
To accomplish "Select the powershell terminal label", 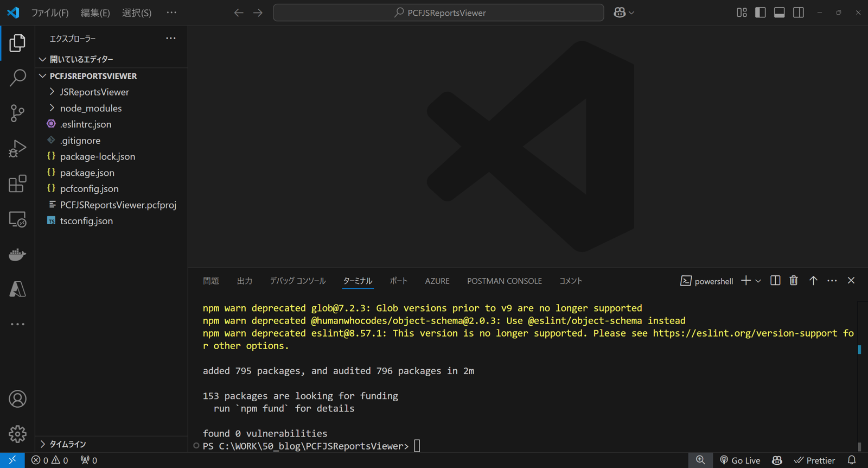I will (707, 281).
